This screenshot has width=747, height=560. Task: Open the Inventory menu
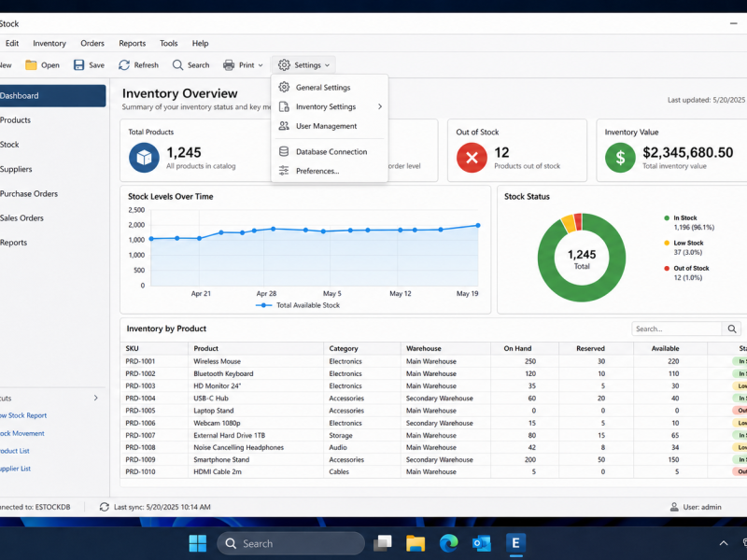click(49, 43)
